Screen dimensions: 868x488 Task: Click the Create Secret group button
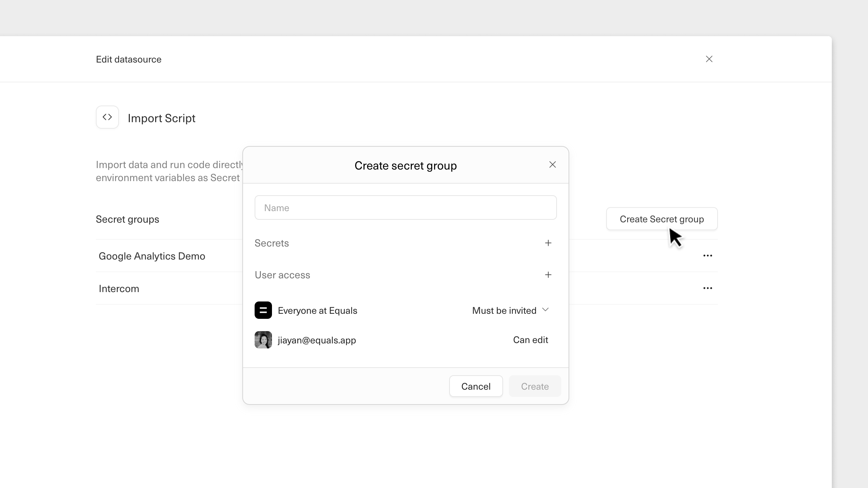(661, 219)
